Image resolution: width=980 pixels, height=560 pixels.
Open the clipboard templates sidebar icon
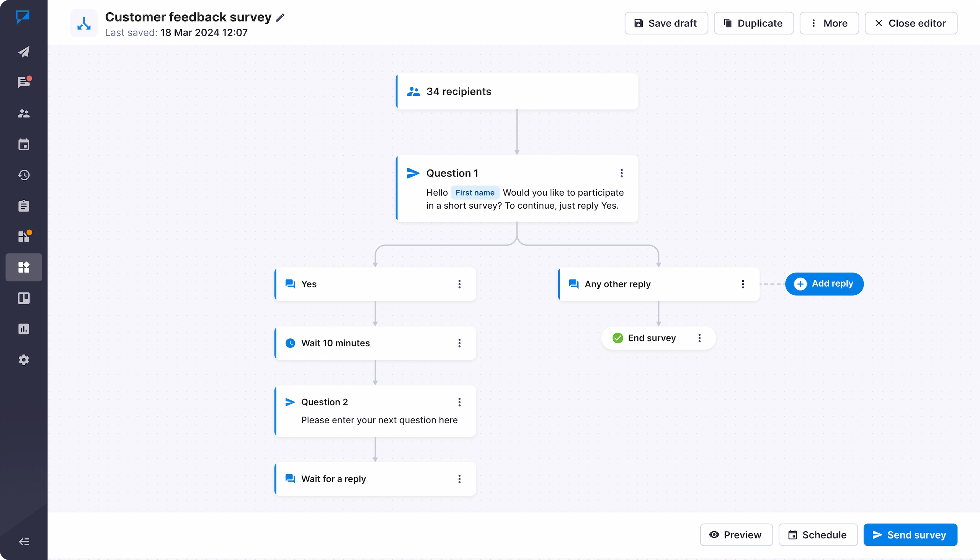23,206
